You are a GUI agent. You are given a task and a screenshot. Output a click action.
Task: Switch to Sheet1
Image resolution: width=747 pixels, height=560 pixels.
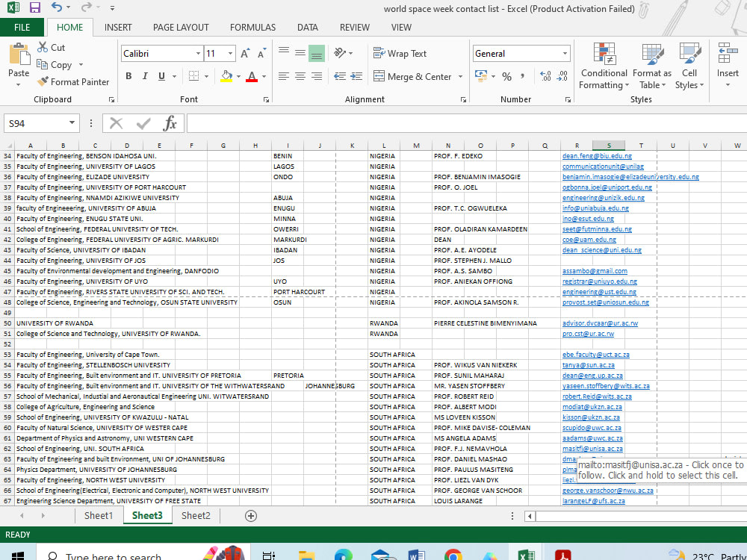pyautogui.click(x=99, y=515)
